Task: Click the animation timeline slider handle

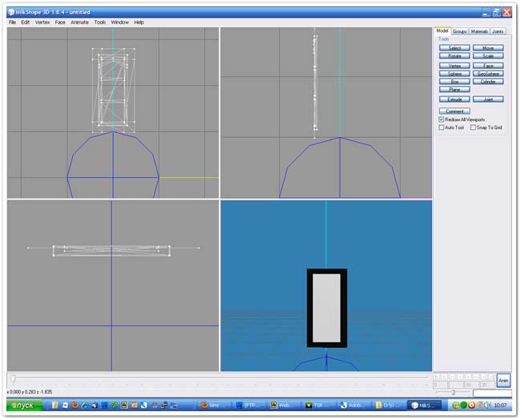Action: click(12, 378)
